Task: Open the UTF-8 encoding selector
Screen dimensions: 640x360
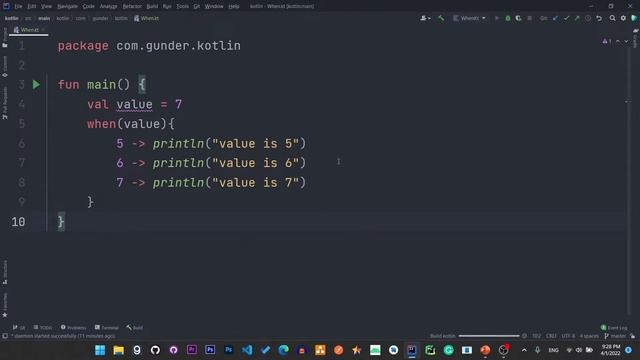Action: pos(568,336)
